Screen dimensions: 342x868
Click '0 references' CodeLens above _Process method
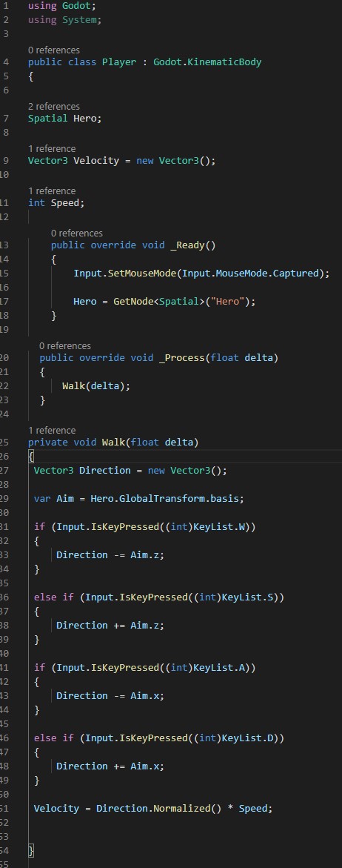(64, 346)
